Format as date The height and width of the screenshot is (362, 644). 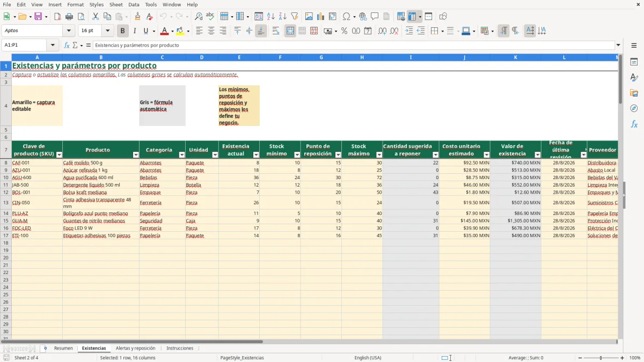[x=368, y=31]
